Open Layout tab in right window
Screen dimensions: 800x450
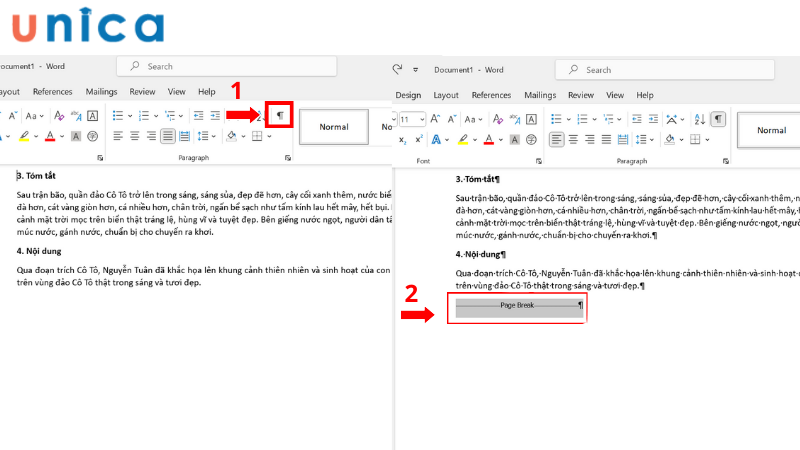(x=446, y=95)
